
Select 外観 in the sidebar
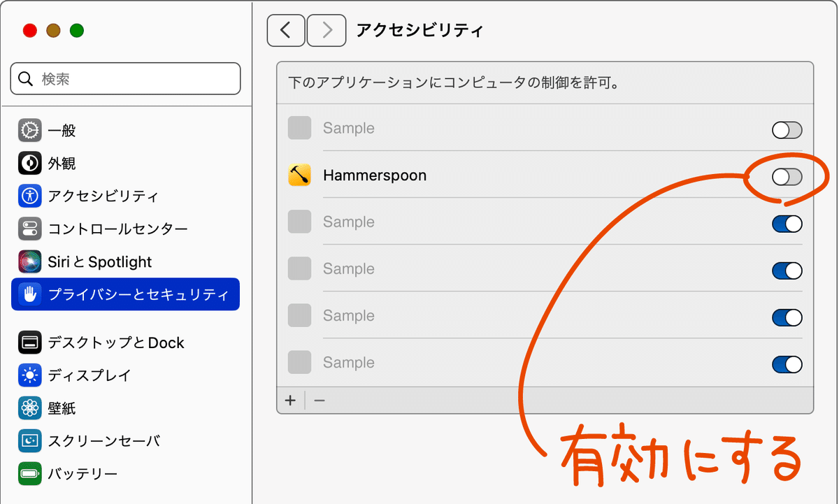[62, 164]
